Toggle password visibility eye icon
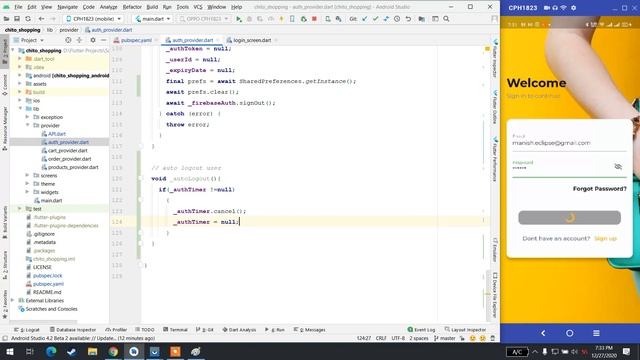640x360 pixels. [x=618, y=167]
